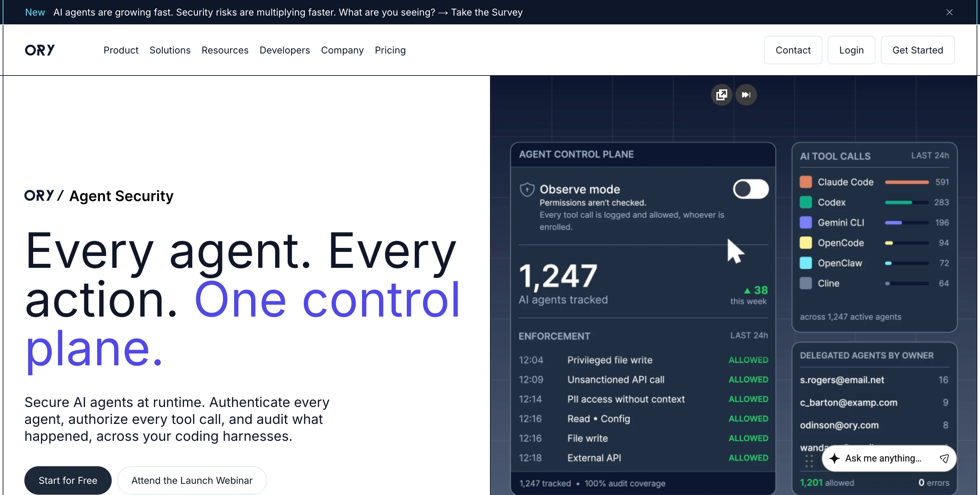Click the 'Unsanctioned API call' row
This screenshot has height=495, width=980.
[x=643, y=379]
